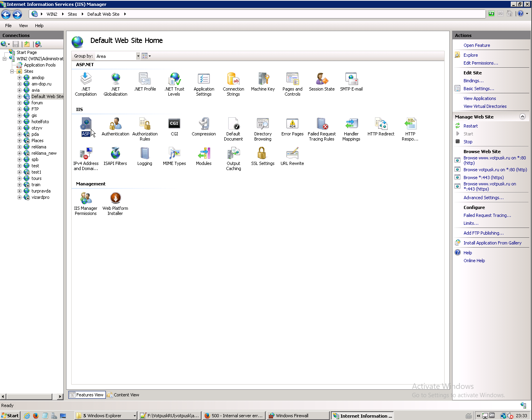532x420 pixels.
Task: Click Bindings link in Actions pane
Action: click(x=473, y=81)
